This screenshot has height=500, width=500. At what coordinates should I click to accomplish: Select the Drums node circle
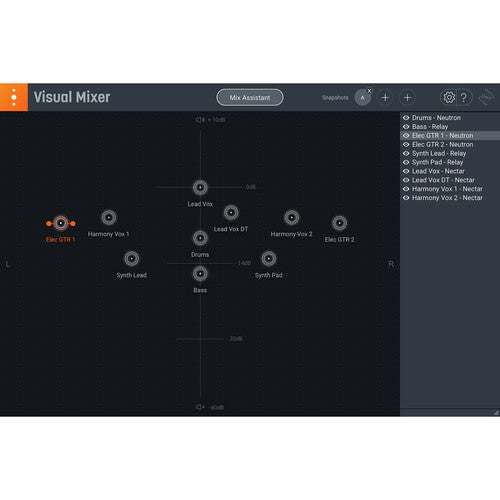(200, 238)
